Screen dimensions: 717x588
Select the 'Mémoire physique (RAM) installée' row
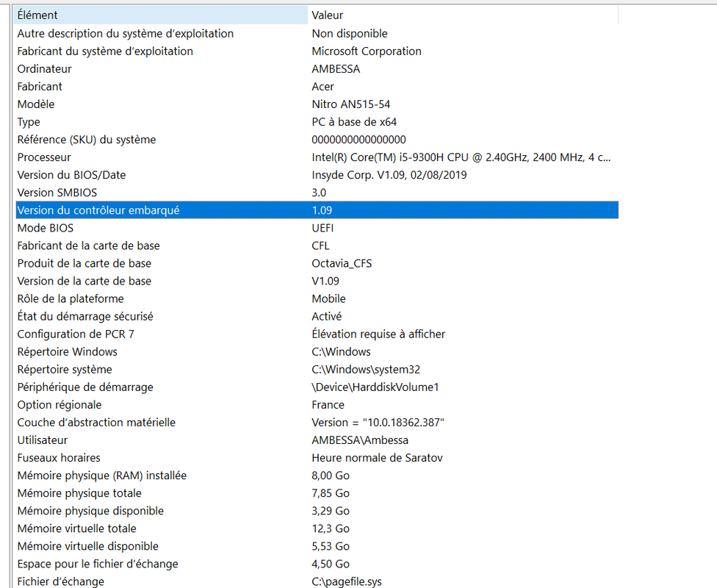317,476
